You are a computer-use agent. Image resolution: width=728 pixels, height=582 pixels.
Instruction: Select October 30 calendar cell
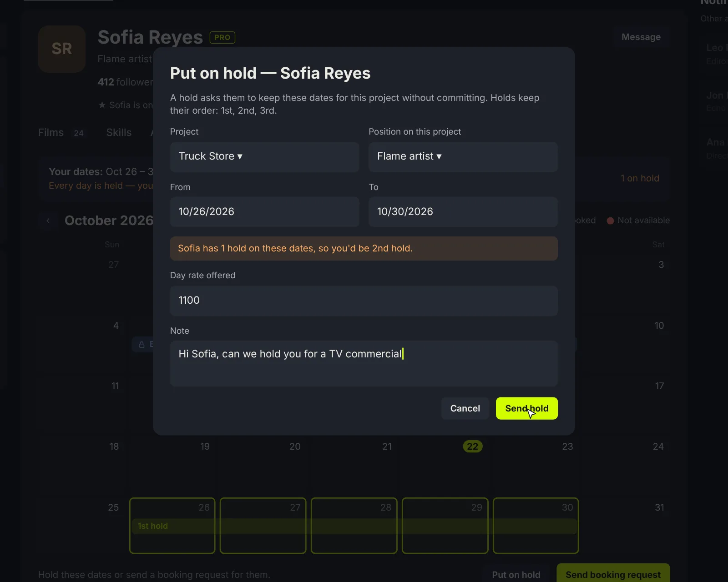(x=536, y=526)
